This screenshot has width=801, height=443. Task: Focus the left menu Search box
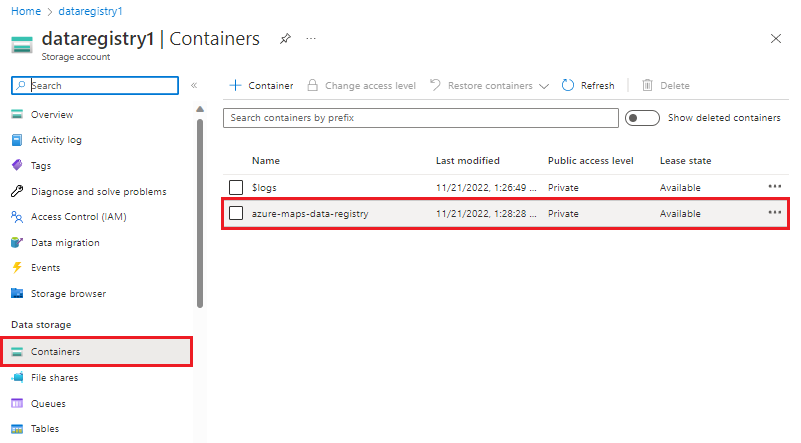coord(95,85)
